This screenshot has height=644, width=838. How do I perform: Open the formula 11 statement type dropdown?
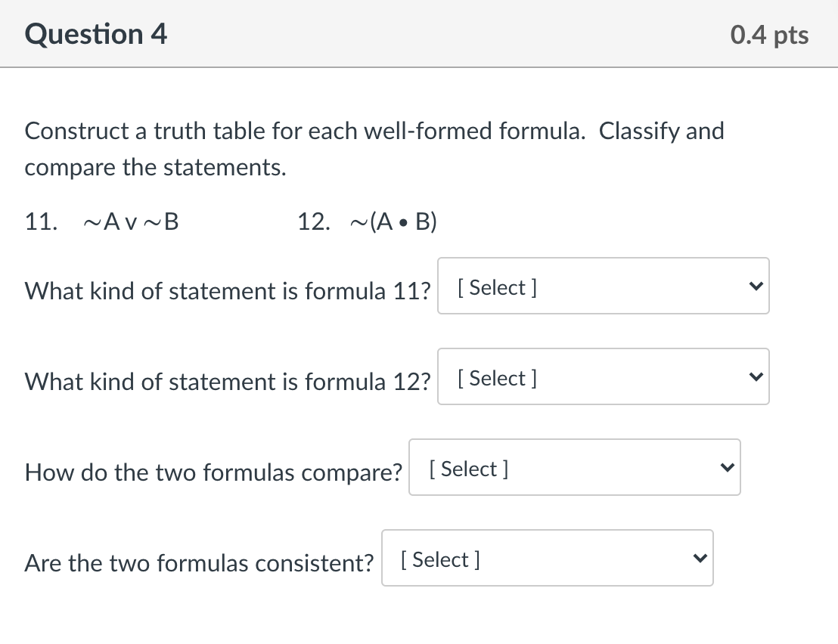point(603,286)
